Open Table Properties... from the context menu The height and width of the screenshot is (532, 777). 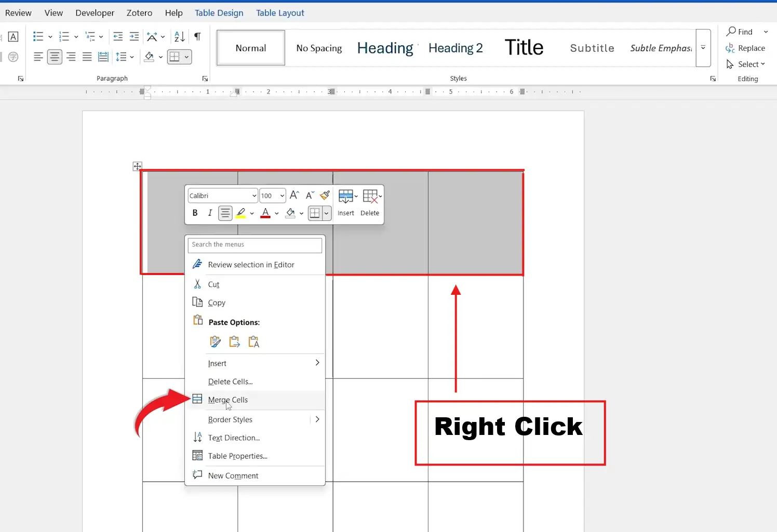click(255, 456)
